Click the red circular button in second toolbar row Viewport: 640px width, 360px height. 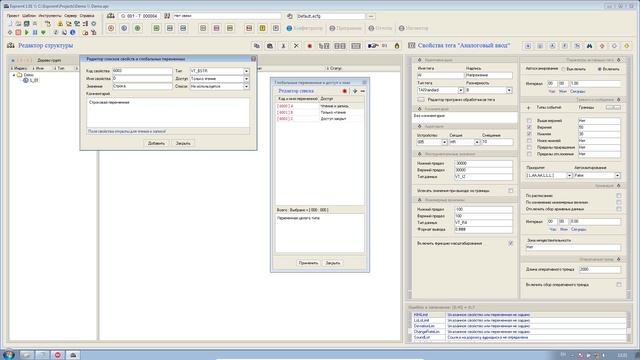(x=111, y=28)
